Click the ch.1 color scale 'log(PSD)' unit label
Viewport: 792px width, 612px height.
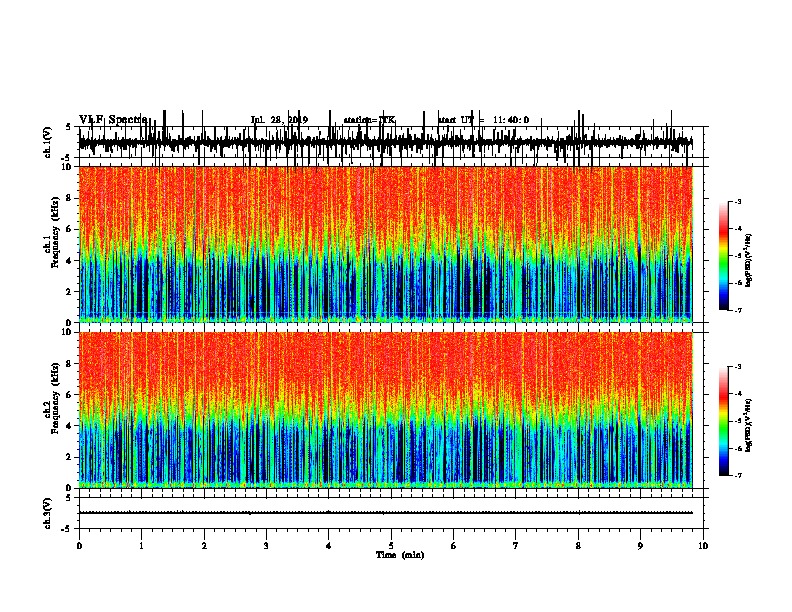tap(749, 261)
